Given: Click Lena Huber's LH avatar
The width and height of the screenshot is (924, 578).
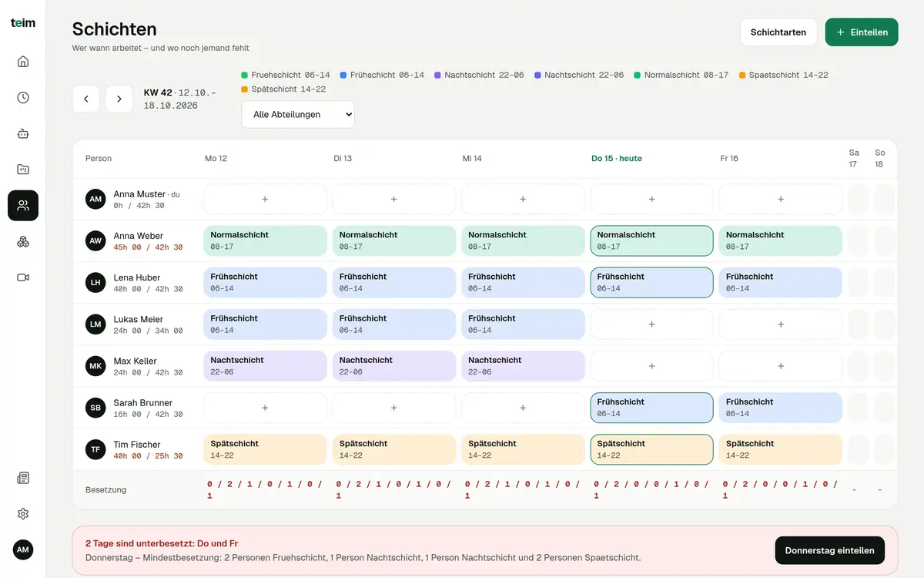Looking at the screenshot, I should (x=95, y=283).
